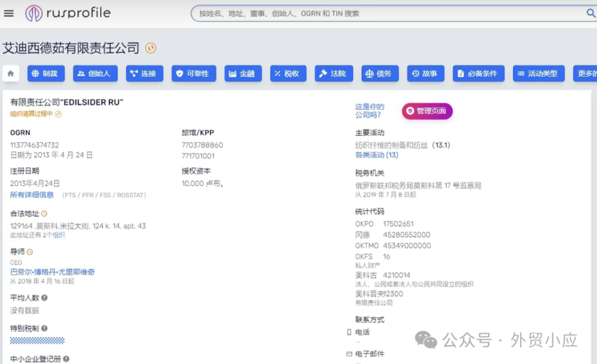Click the tax authority name text
Screen dimensions: 597x364
[418, 186]
